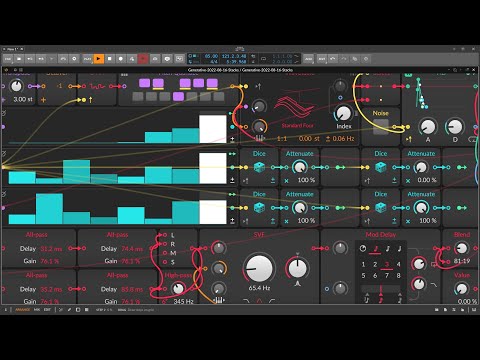
Task: Open the ADD menu in the toolbar
Action: [309, 59]
